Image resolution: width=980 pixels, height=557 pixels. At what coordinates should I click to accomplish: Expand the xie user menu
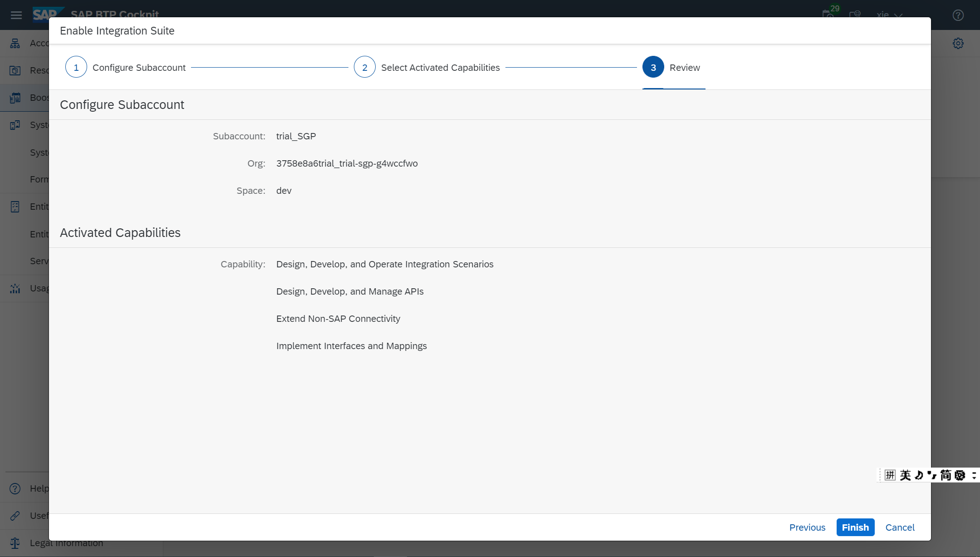[889, 15]
